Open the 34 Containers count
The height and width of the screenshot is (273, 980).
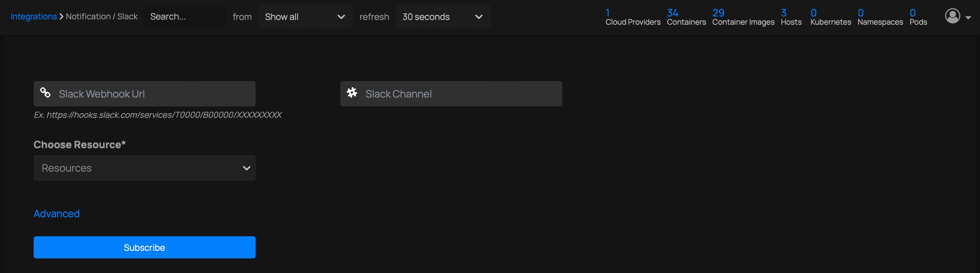(686, 17)
